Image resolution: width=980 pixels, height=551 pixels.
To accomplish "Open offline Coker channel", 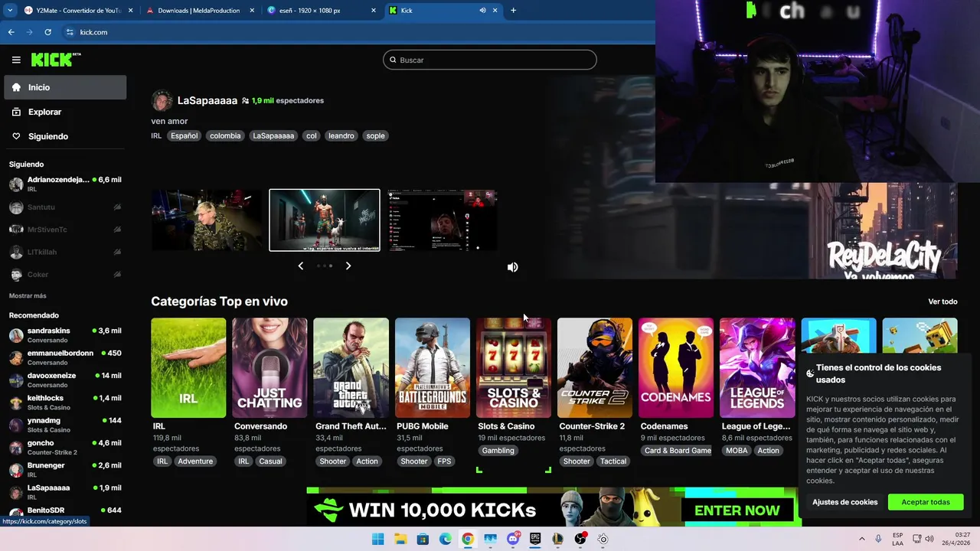I will tap(65, 275).
